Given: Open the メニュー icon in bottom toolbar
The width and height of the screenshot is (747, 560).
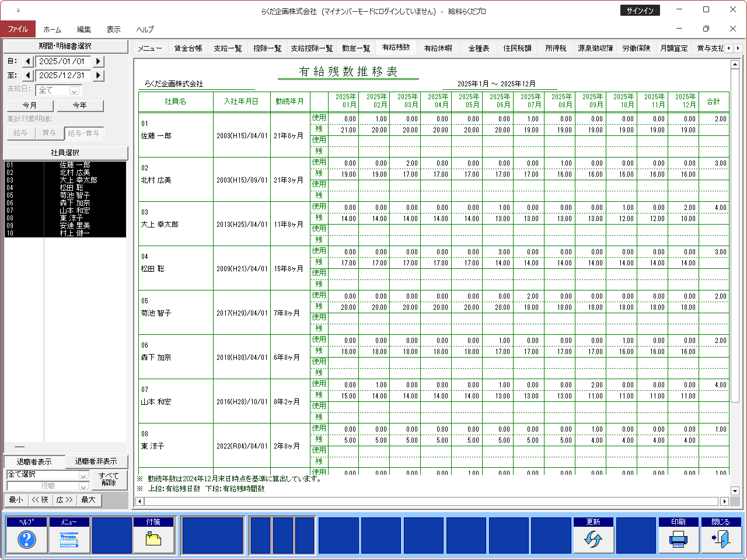Looking at the screenshot, I should tap(69, 540).
